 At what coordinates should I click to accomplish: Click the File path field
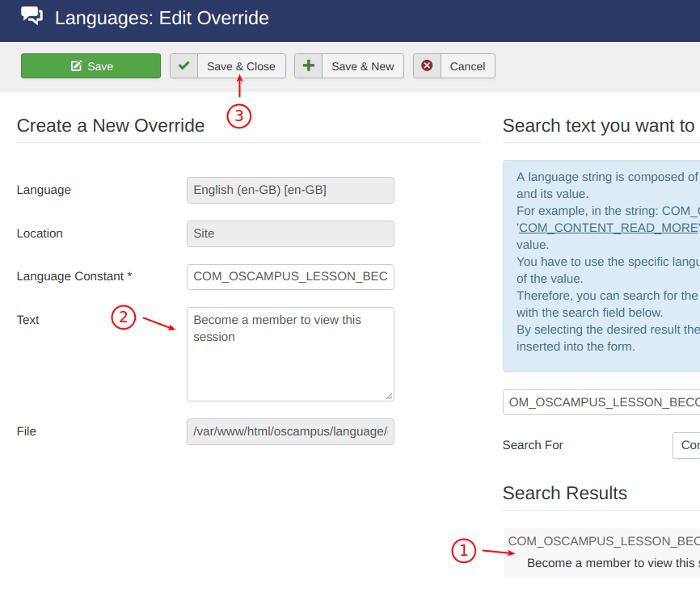click(x=290, y=431)
